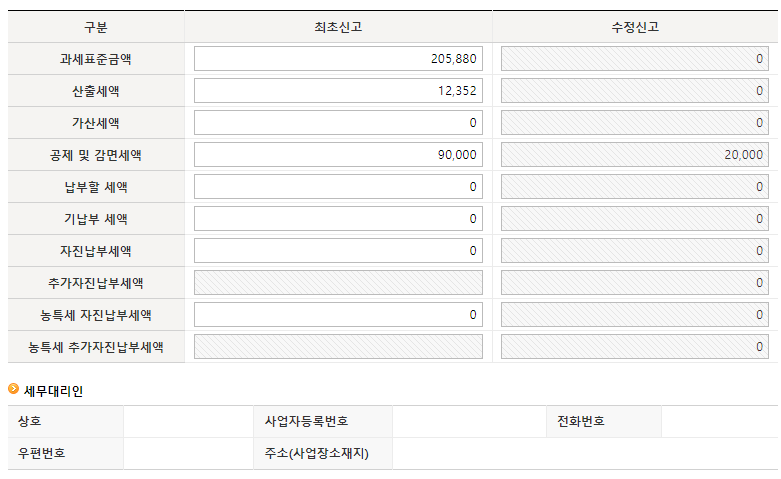Click the 기납부 세액 최초신고 input field
Image resolution: width=781 pixels, height=479 pixels.
pos(338,219)
